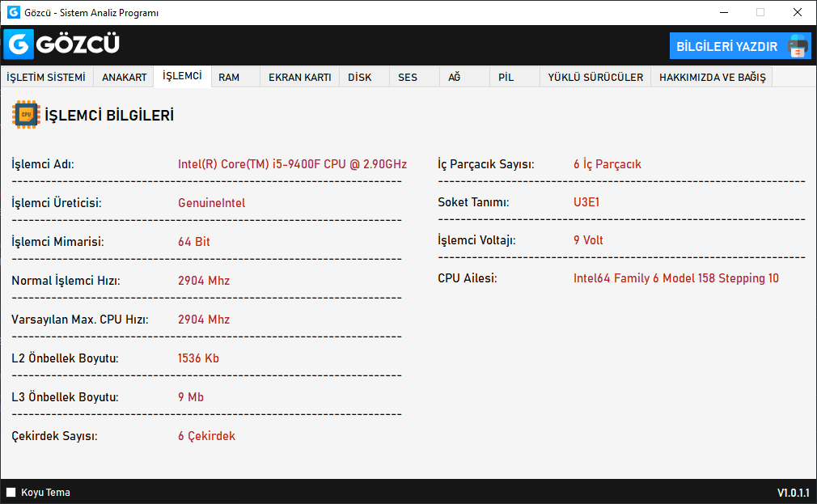This screenshot has width=817, height=504.
Task: Click the Bilgileri Yazdır button
Action: coord(740,46)
